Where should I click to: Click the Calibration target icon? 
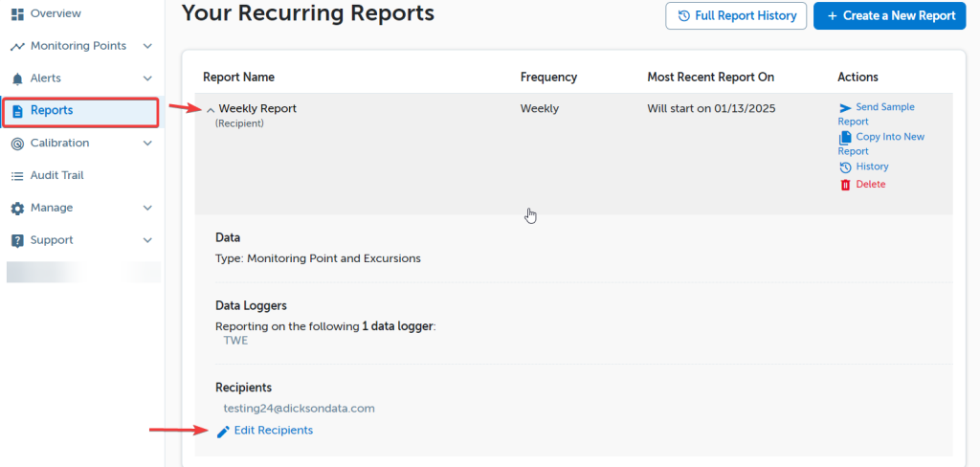[17, 144]
